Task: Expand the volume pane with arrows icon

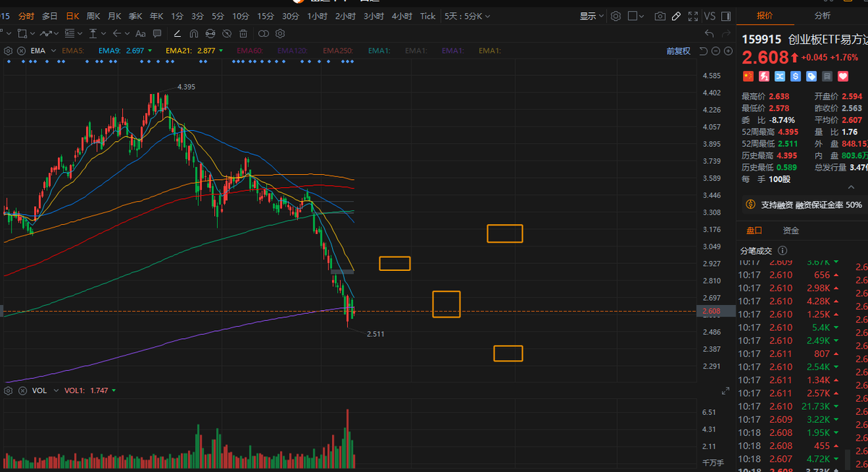Action: pyautogui.click(x=726, y=391)
